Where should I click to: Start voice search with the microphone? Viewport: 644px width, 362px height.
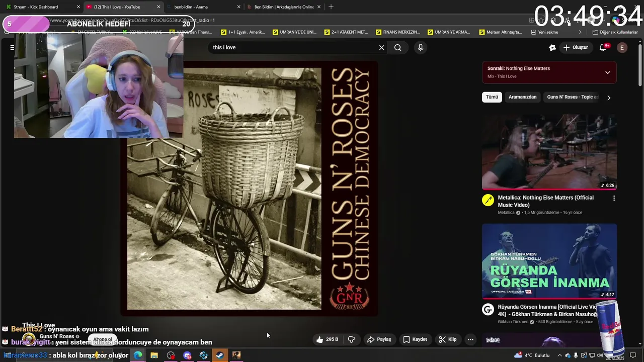pyautogui.click(x=421, y=48)
